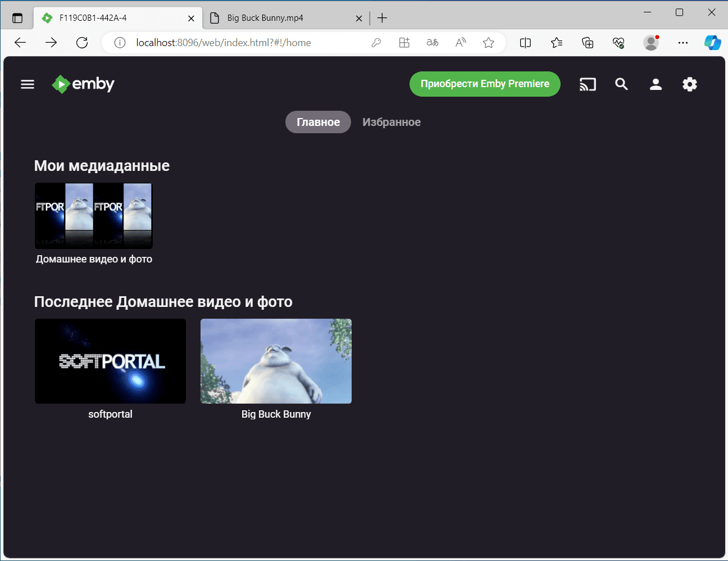Open the translate page icon
728x561 pixels.
(x=433, y=43)
